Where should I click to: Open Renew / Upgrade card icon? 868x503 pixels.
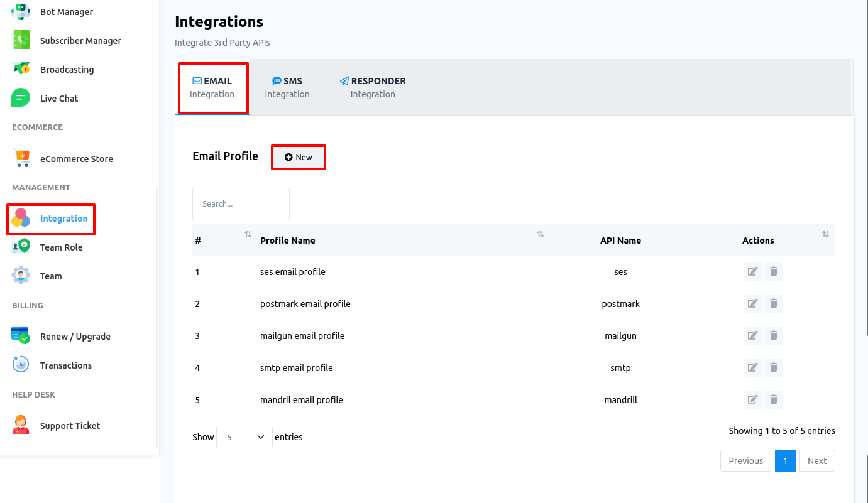21,336
